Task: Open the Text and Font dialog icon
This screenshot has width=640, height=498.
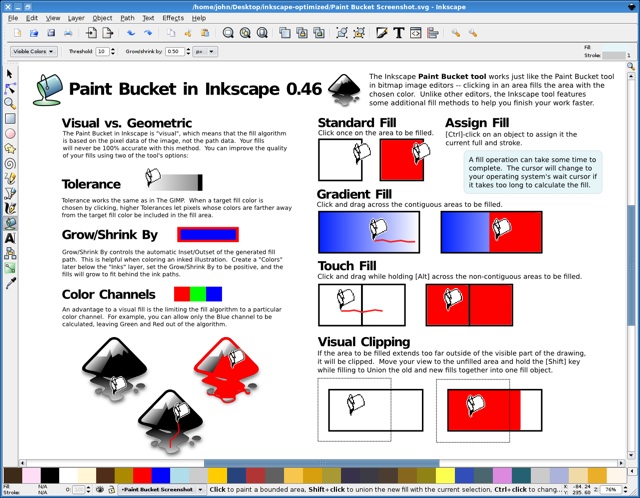Action: point(399,33)
